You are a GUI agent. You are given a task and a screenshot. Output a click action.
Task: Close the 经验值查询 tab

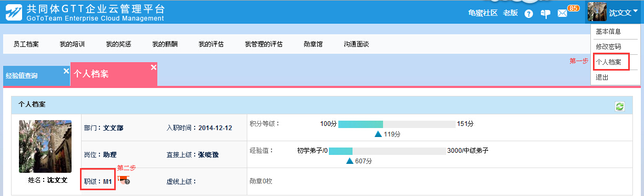[x=66, y=71]
